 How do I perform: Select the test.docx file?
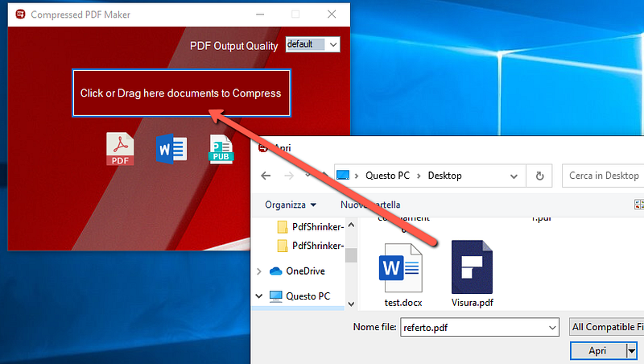pyautogui.click(x=402, y=275)
